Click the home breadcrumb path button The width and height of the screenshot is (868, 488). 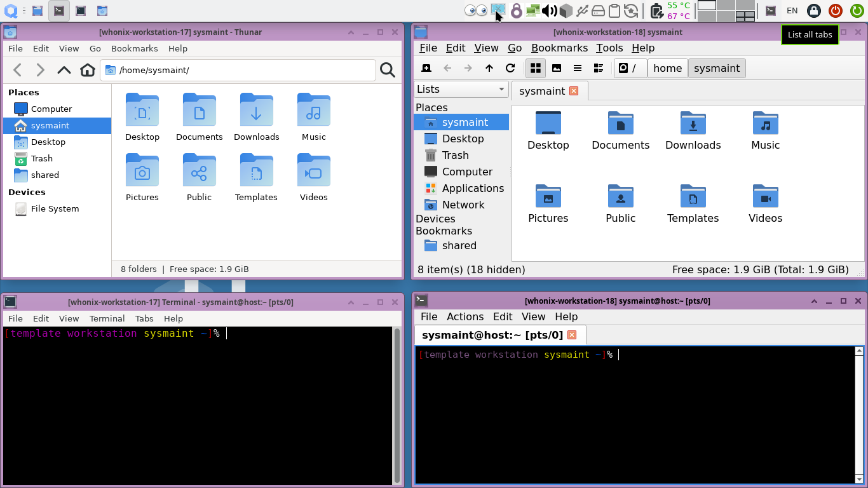pos(667,68)
